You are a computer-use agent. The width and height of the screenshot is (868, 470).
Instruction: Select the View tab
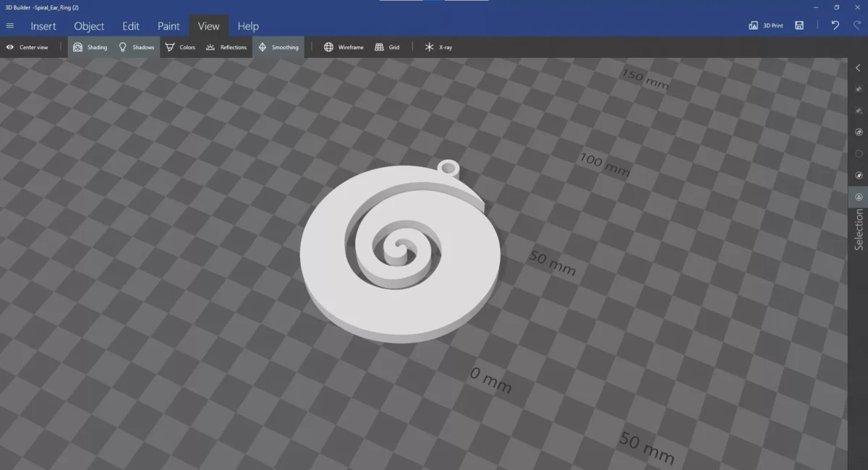click(208, 26)
